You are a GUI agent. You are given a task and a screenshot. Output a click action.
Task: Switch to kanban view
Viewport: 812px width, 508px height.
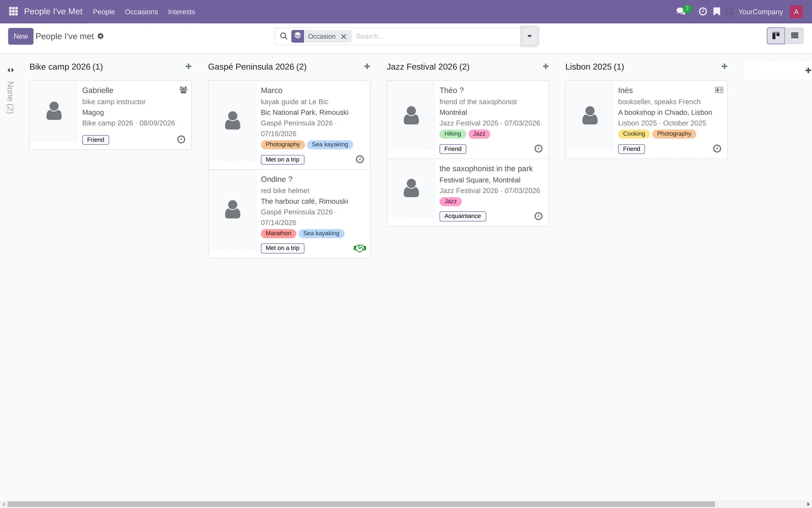775,36
